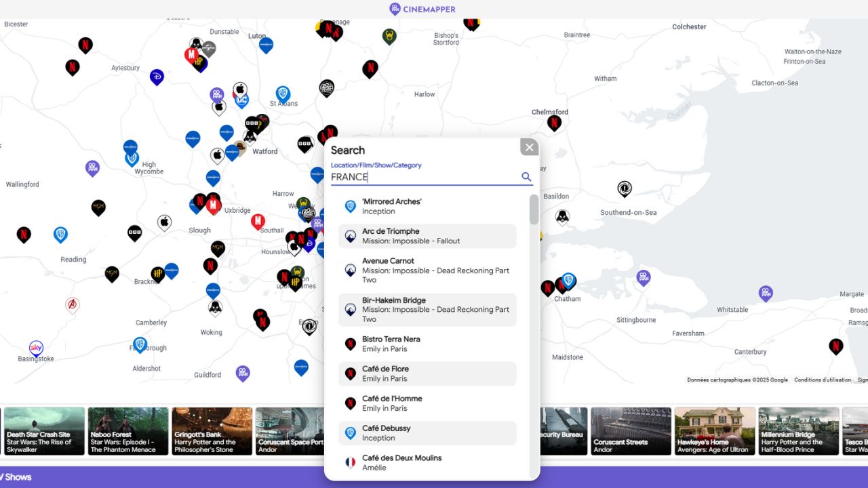Select the Avengers marker near Camberley

72,304
